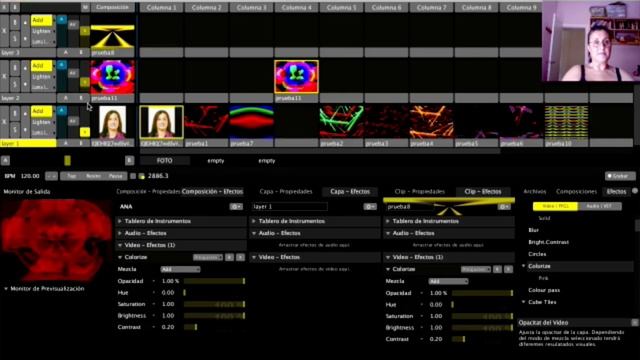Viewport: 640px width, 360px height.
Task: Select the prueba7 clip thumbnail
Action: click(251, 122)
